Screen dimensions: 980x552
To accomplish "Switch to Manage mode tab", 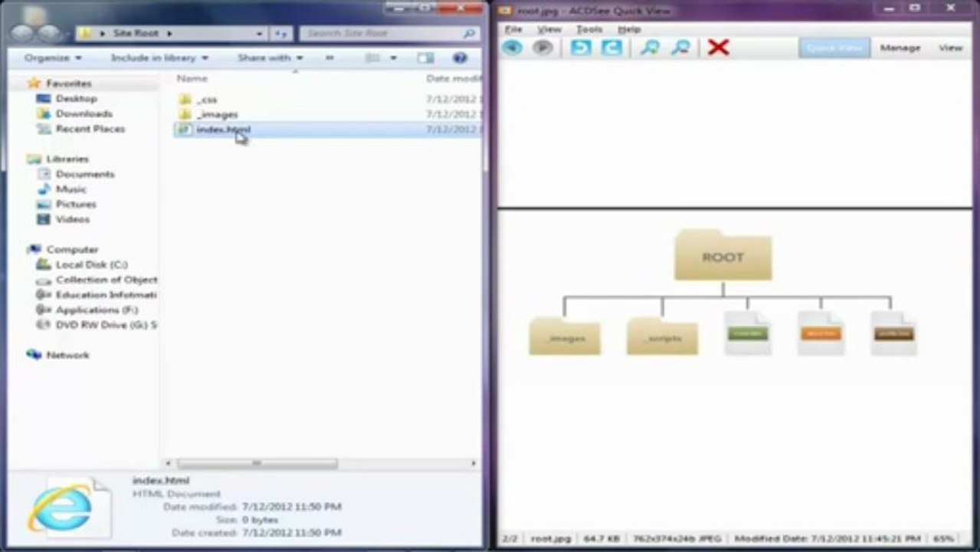I will pyautogui.click(x=900, y=48).
